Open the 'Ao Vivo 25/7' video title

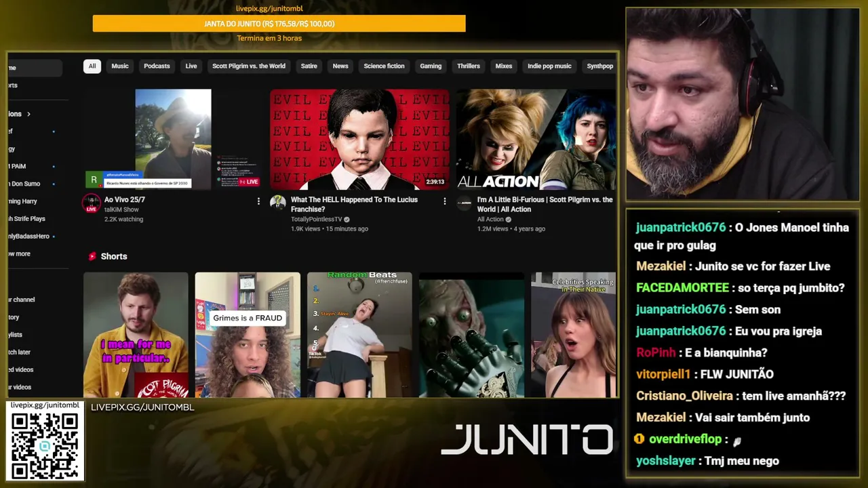(125, 200)
